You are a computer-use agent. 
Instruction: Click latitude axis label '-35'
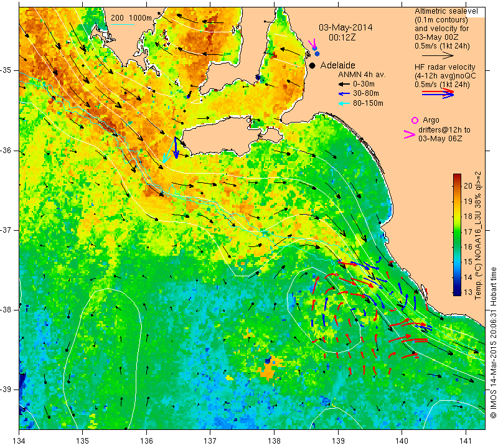(x=6, y=70)
